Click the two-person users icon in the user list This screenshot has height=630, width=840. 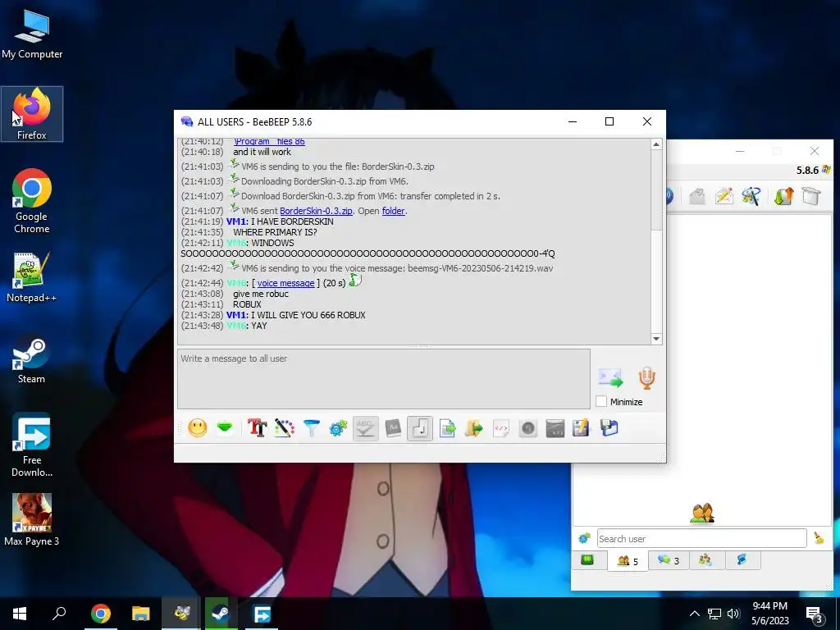point(702,514)
